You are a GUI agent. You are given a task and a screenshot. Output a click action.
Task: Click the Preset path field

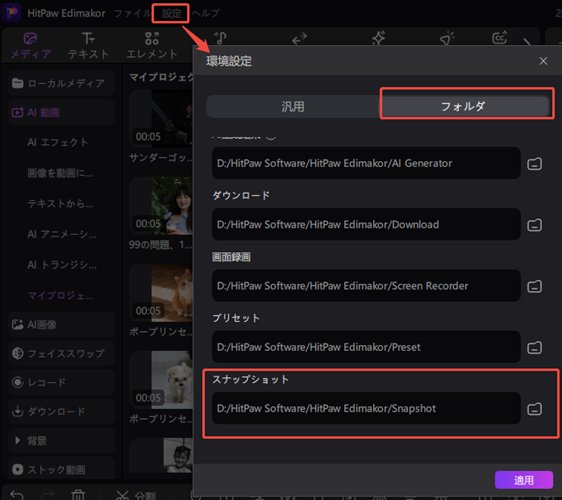click(366, 347)
